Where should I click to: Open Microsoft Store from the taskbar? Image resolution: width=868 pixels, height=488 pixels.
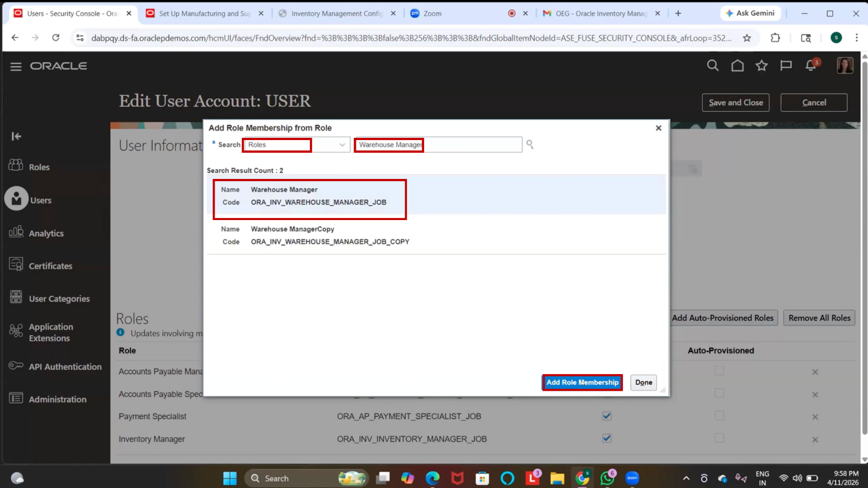(x=482, y=478)
